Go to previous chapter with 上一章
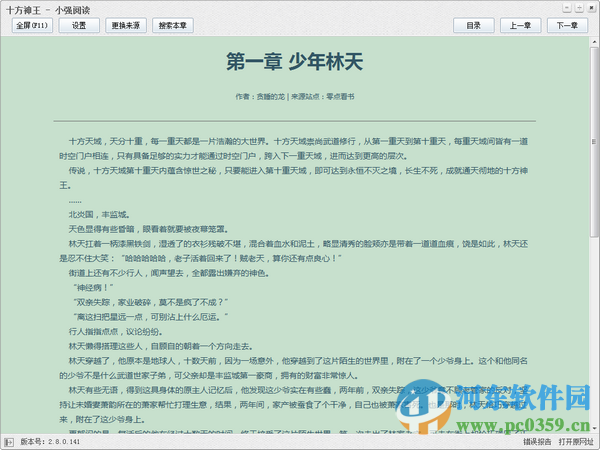The image size is (600, 450). [x=520, y=25]
